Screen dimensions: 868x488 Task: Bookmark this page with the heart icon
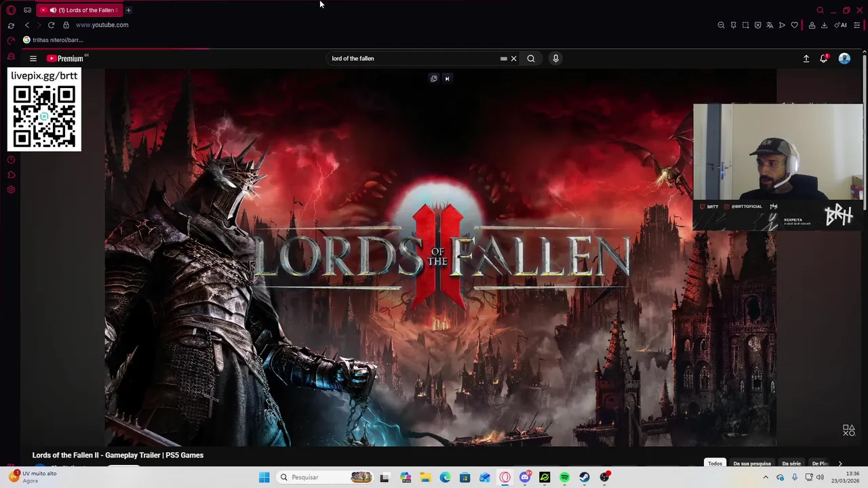click(x=794, y=25)
